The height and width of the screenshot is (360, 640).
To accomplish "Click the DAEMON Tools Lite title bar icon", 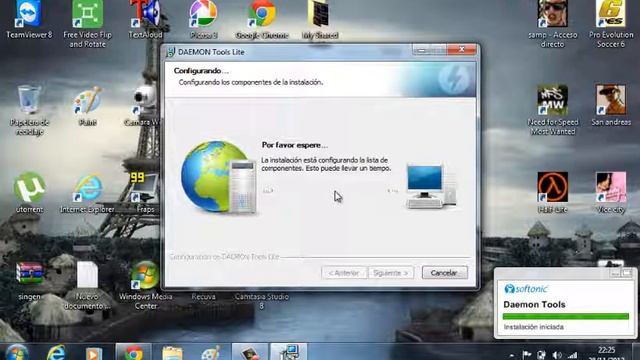I will 171,52.
